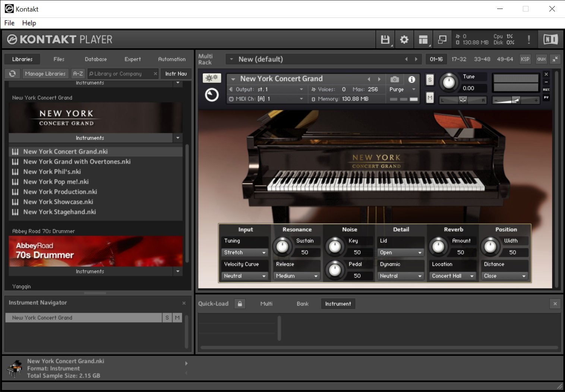Click the refresh libraries icon
Image resolution: width=565 pixels, height=392 pixels.
(x=12, y=74)
